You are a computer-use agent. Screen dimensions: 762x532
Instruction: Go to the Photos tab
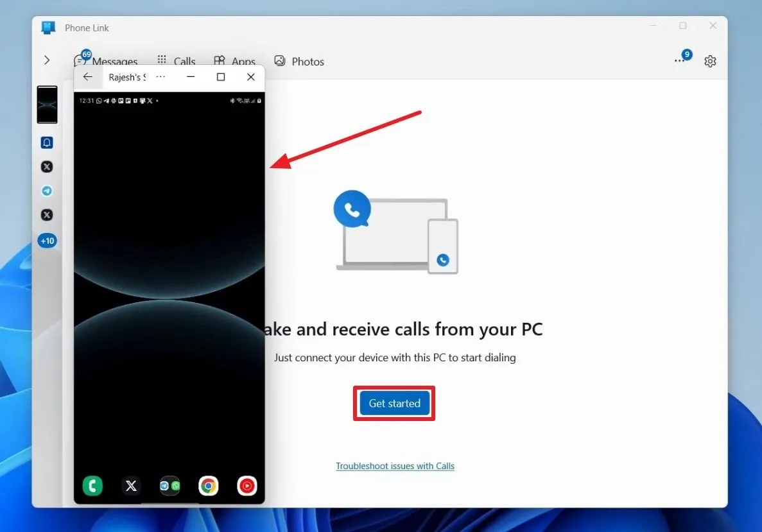pyautogui.click(x=299, y=61)
